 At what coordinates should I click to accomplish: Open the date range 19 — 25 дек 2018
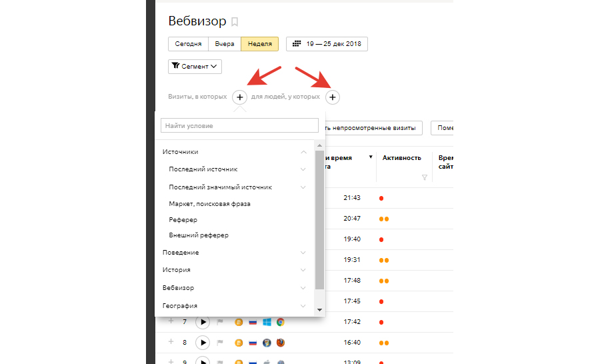pyautogui.click(x=327, y=44)
